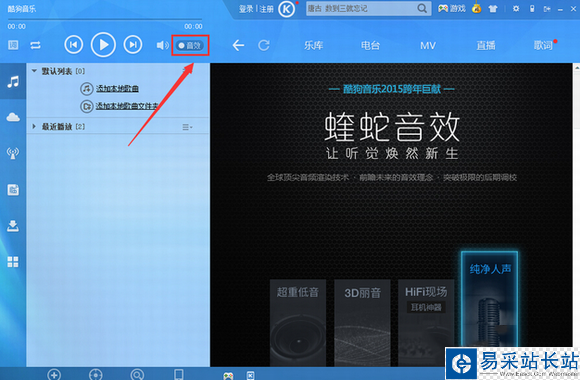The image size is (580, 380).
Task: Click the add plus icon in bottom bar
Action: 54,375
